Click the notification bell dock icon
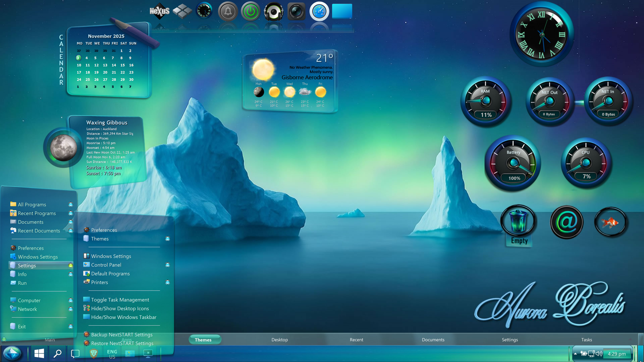 pos(228,11)
